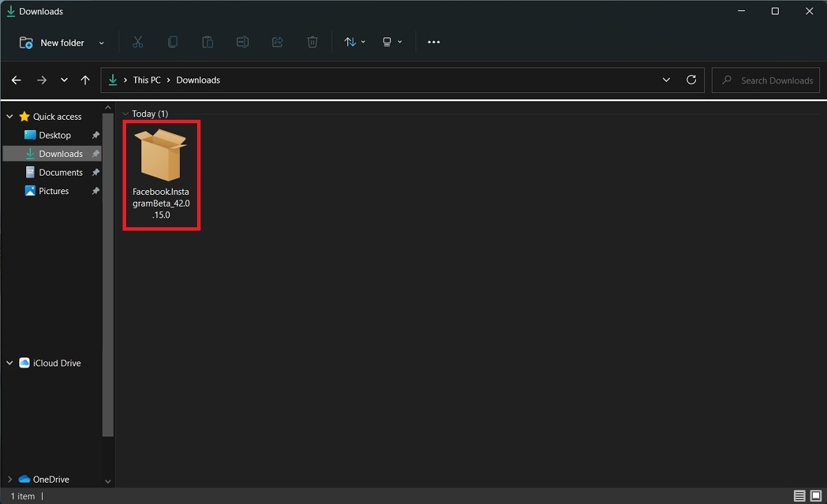
Task: Minimize the Downloads window
Action: click(742, 11)
